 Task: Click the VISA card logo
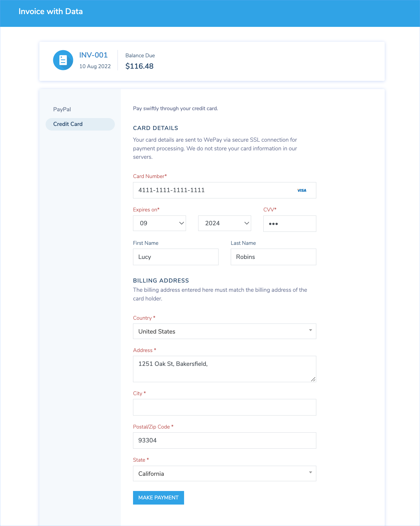click(302, 190)
